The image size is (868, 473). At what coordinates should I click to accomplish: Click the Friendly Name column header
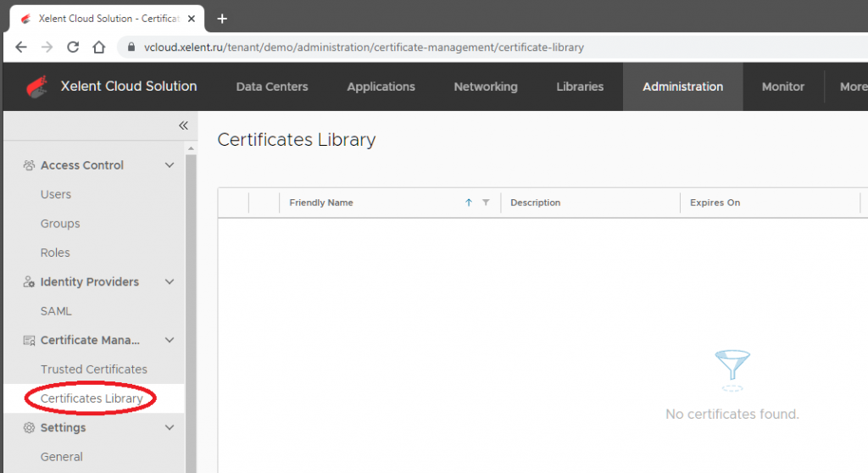(321, 203)
